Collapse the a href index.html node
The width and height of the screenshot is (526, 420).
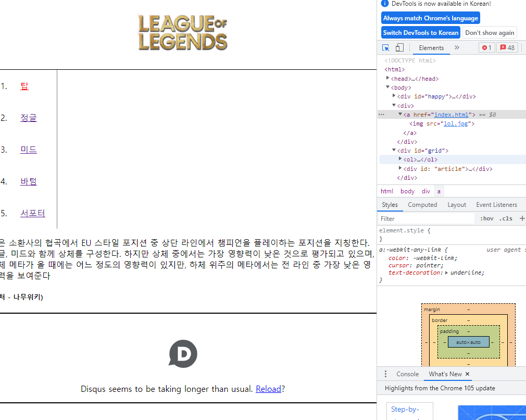pos(400,114)
